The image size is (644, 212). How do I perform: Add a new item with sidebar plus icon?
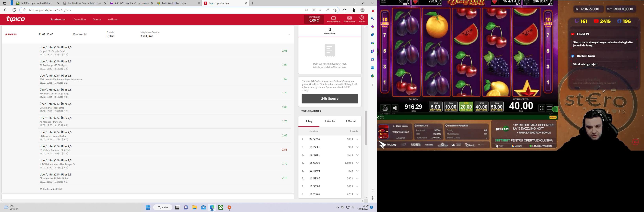pos(372,85)
